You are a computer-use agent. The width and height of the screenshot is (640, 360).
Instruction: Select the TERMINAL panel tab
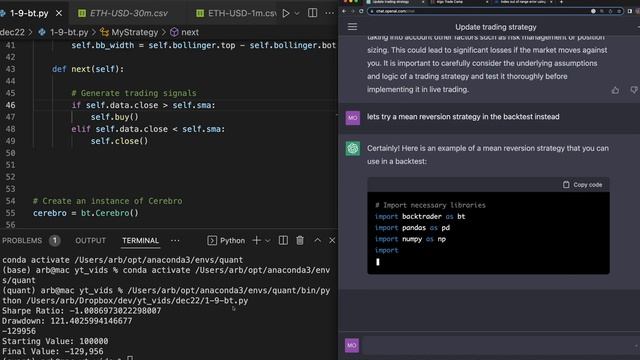point(140,241)
